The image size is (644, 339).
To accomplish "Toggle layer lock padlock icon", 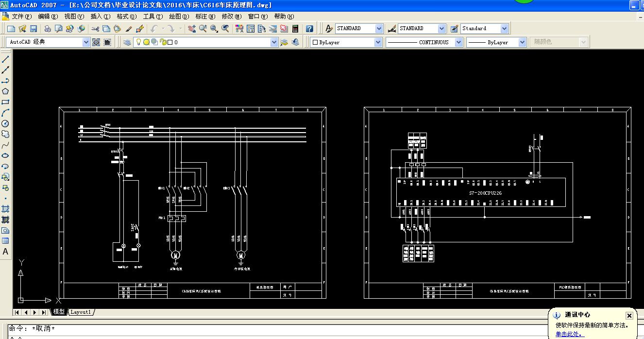I will click(x=163, y=42).
